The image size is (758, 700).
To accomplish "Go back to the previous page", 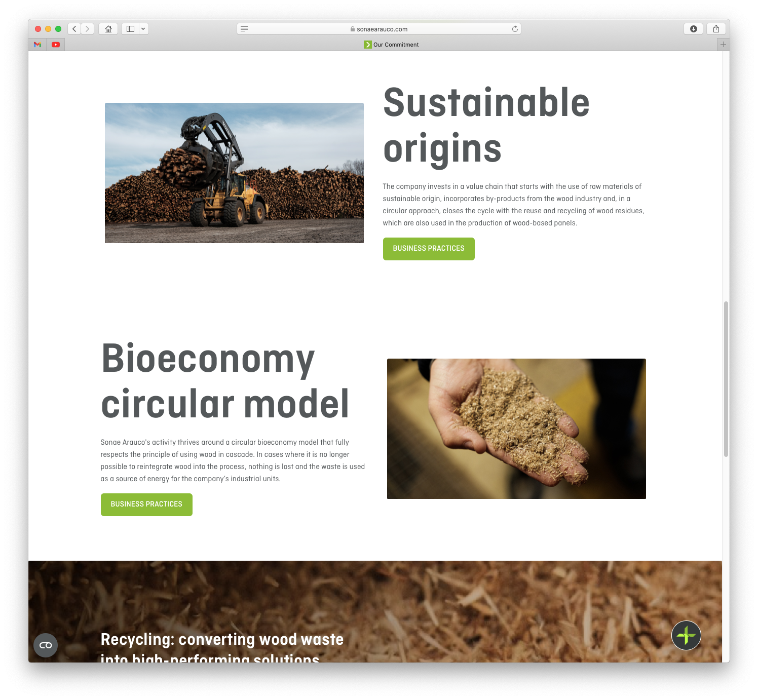I will point(74,29).
